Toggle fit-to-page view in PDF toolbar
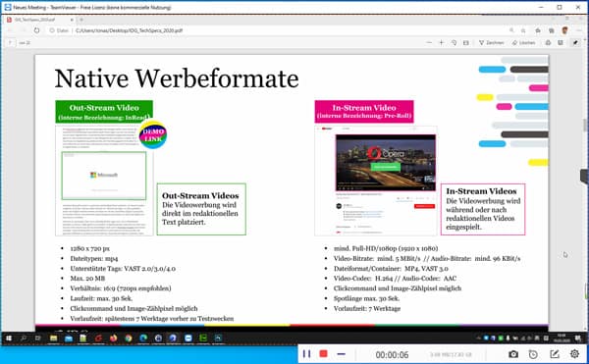 coord(465,43)
